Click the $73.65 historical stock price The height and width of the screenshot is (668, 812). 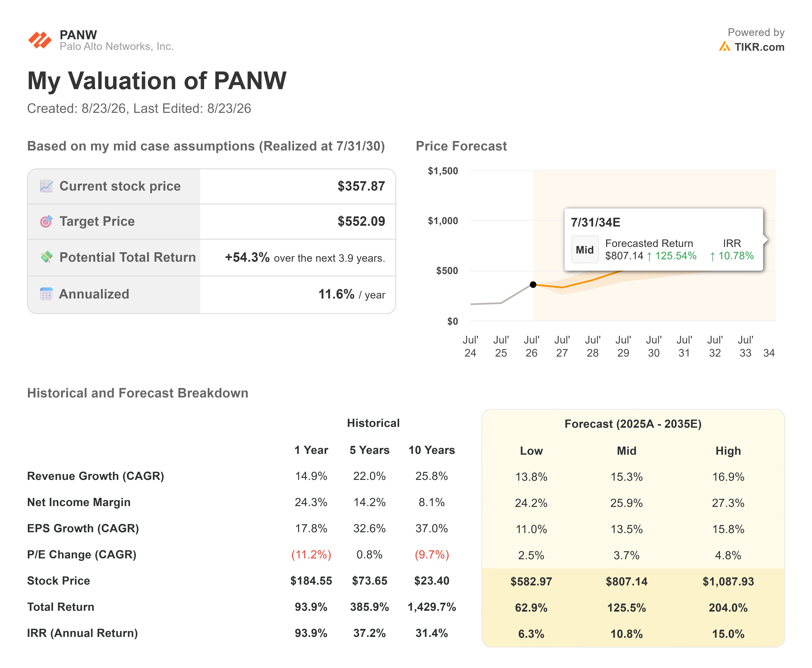pyautogui.click(x=370, y=581)
